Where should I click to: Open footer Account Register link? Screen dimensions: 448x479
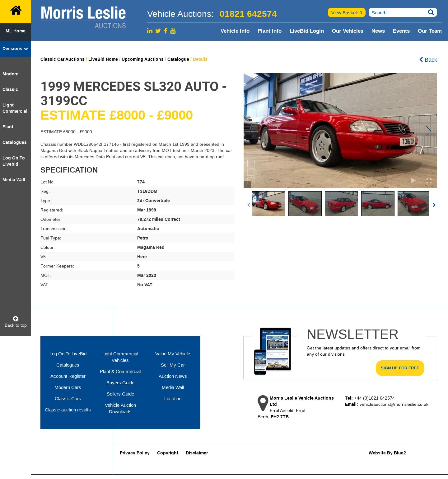pyautogui.click(x=68, y=376)
